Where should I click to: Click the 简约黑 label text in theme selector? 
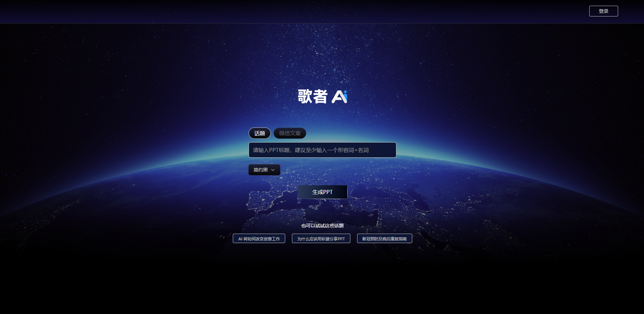pos(260,170)
